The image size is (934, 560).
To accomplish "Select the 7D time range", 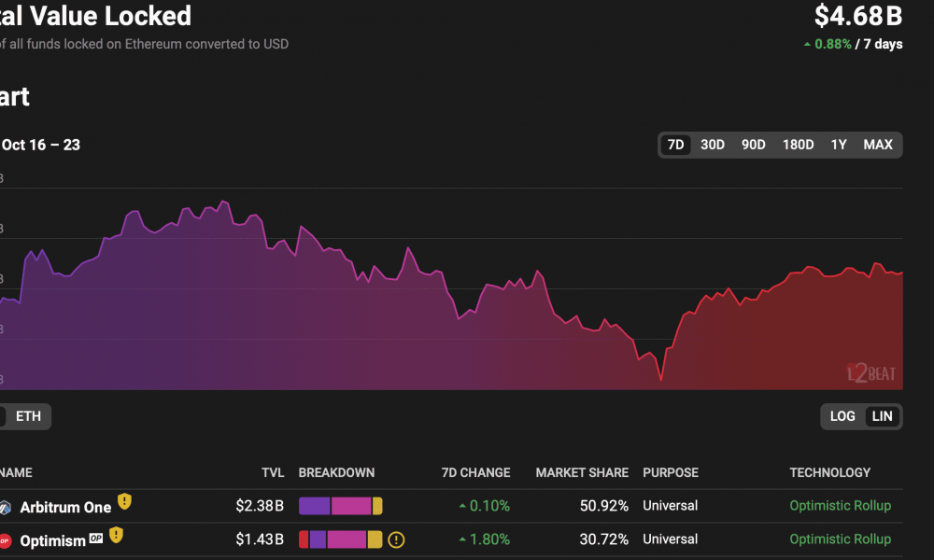I will [675, 145].
